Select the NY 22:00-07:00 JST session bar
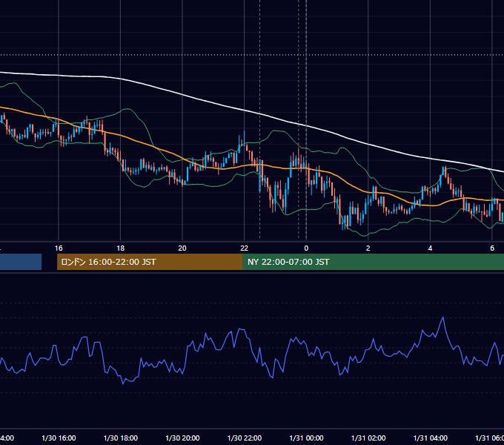The image size is (504, 445). [373, 262]
